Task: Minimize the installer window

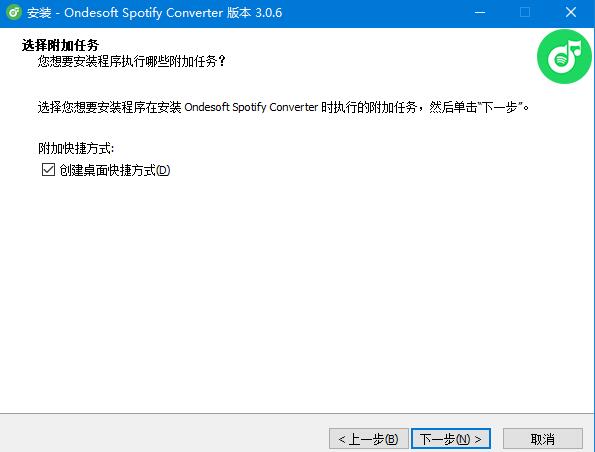Action: [480, 13]
